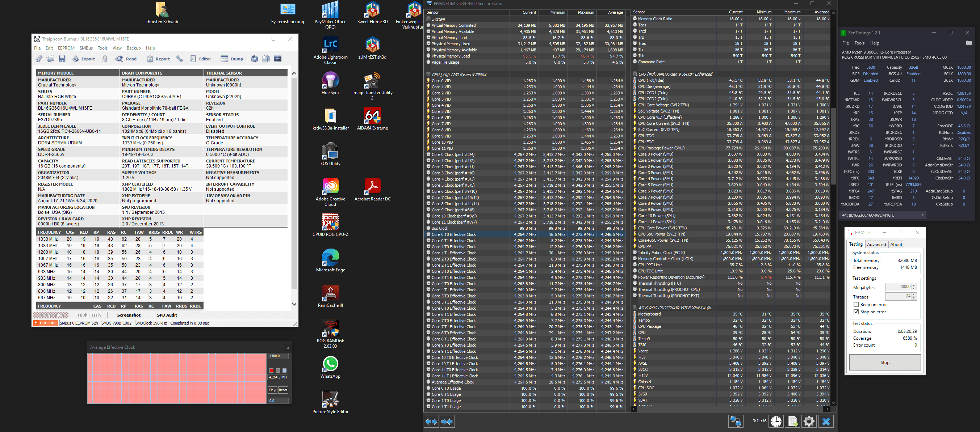Click the CRC ERR status indicator
Image resolution: width=980 pixels, height=432 pixels.
click(46, 323)
